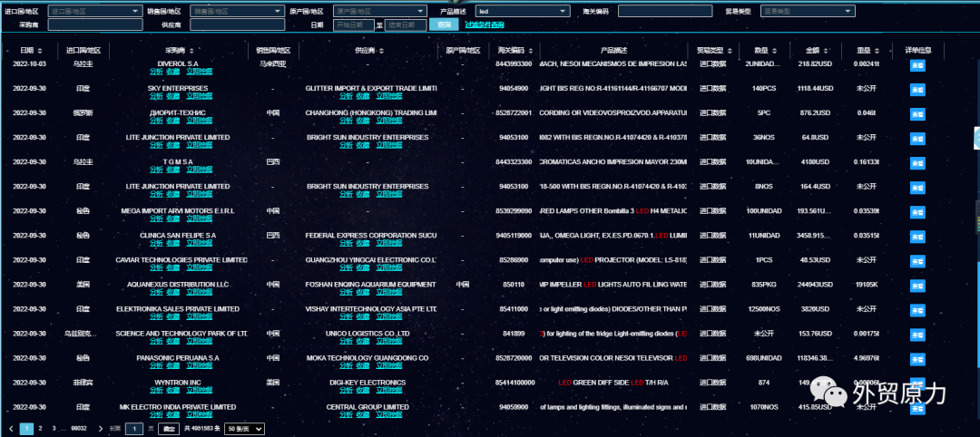The width and height of the screenshot is (980, 437).
Task: Open 查看 for AQUANEXUS DISTRIBUTION row
Action: [x=917, y=286]
